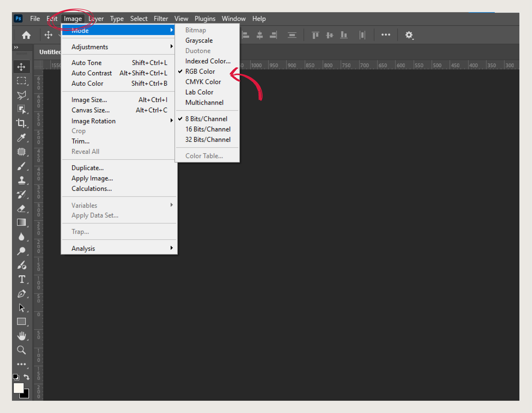The height and width of the screenshot is (413, 532).
Task: Select the Crop tool
Action: (21, 123)
